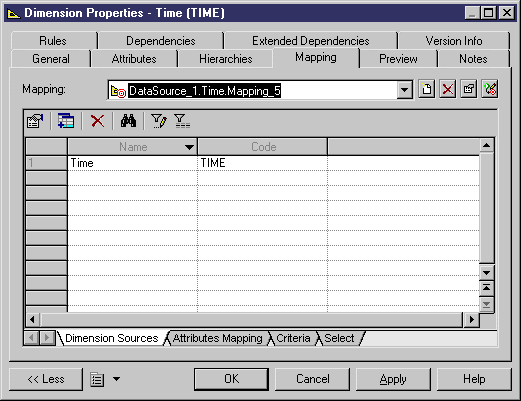This screenshot has height=401, width=521.
Task: Open the Name column sort arrow
Action: (x=189, y=147)
